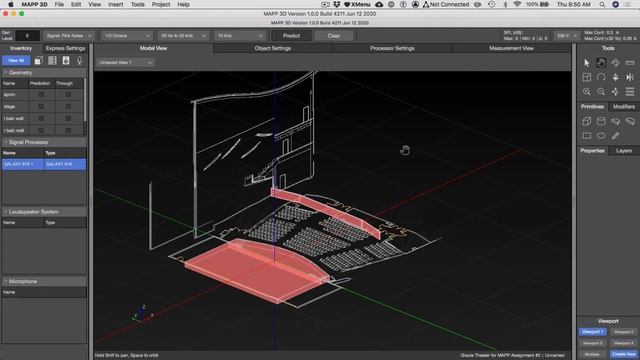Toggle Through for r balc wall
Image resolution: width=640 pixels, height=360 pixels.
pos(68,131)
